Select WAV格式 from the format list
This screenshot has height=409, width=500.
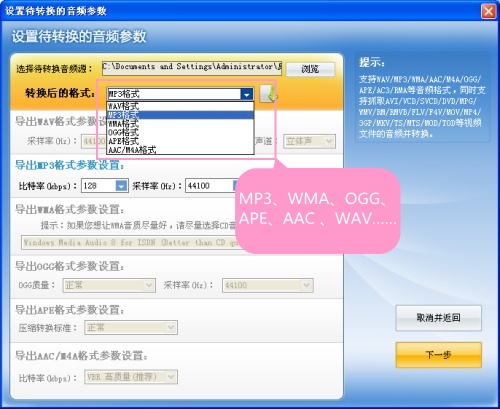180,106
